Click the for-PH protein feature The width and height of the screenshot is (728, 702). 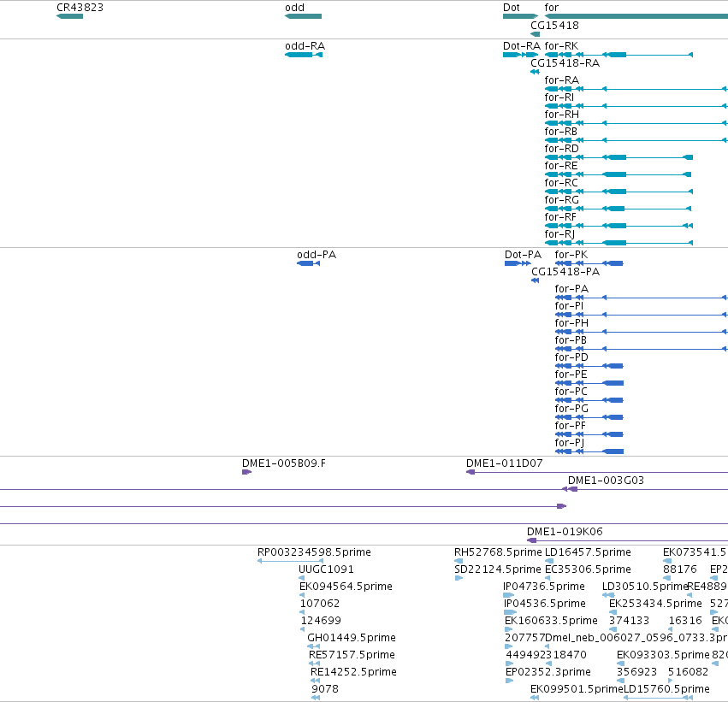(x=642, y=332)
